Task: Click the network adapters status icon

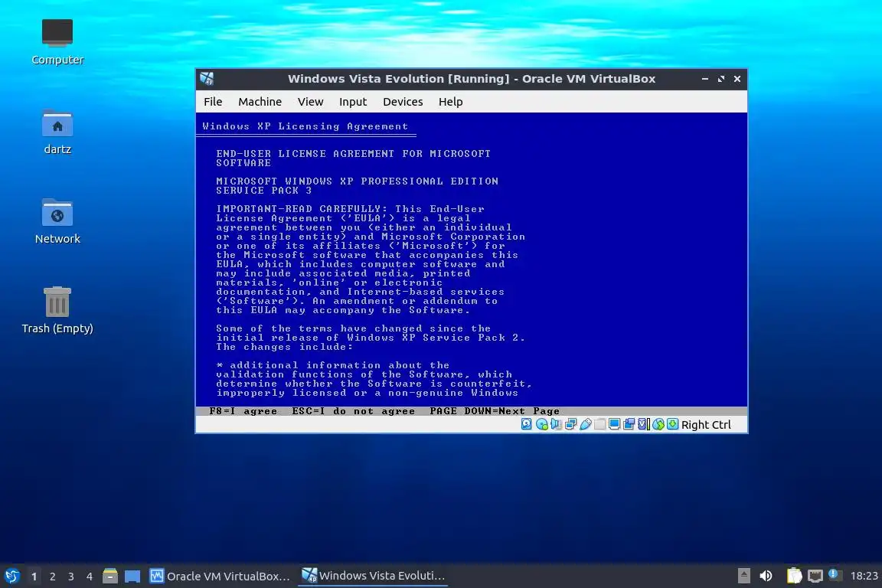Action: tap(571, 424)
